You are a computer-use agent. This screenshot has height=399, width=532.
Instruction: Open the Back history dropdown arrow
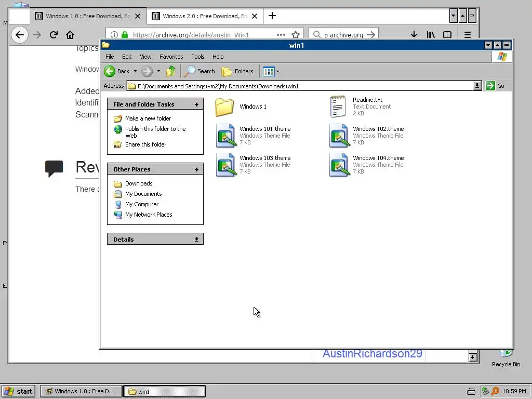(135, 71)
